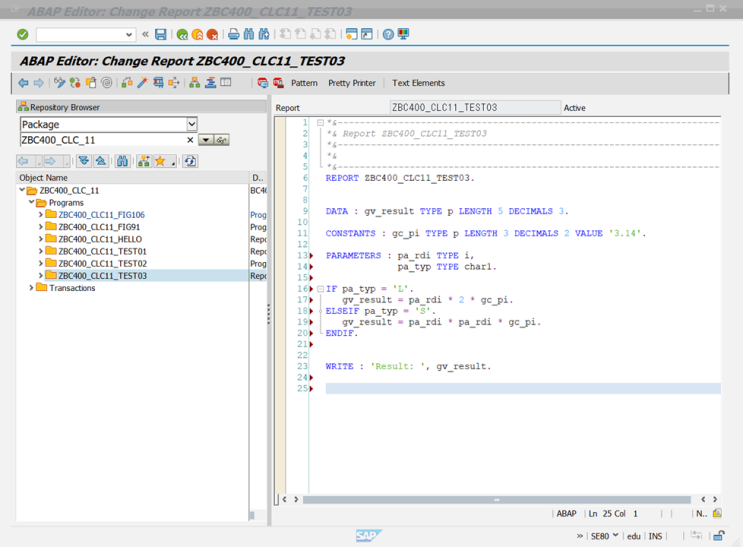Viewport: 743px width, 547px height.
Task: Click the editor toolbar blue Back arrow
Action: [23, 83]
